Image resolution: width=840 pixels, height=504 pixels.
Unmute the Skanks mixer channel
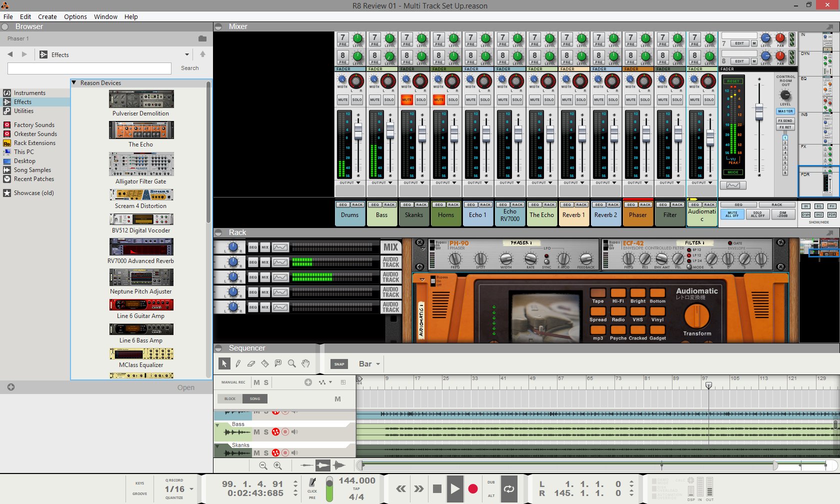(407, 99)
